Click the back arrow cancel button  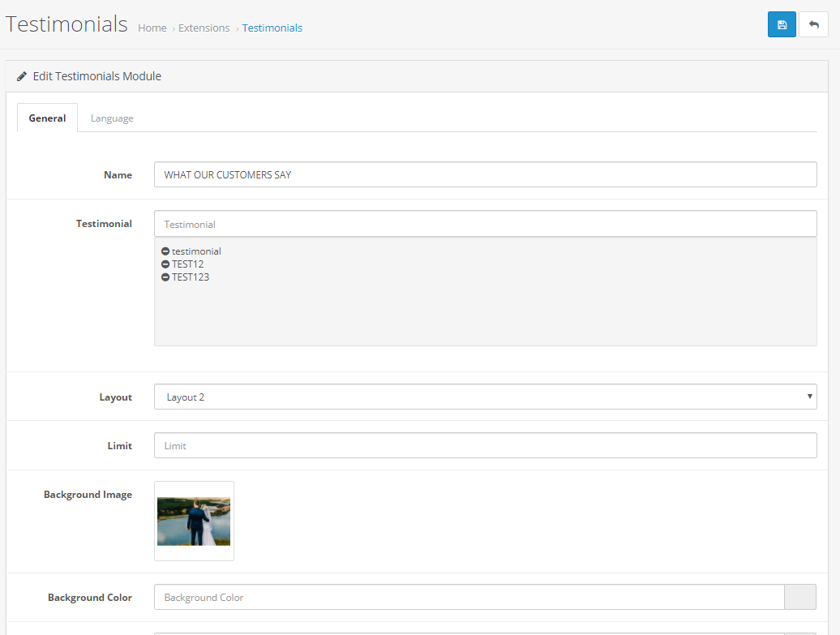[x=813, y=24]
